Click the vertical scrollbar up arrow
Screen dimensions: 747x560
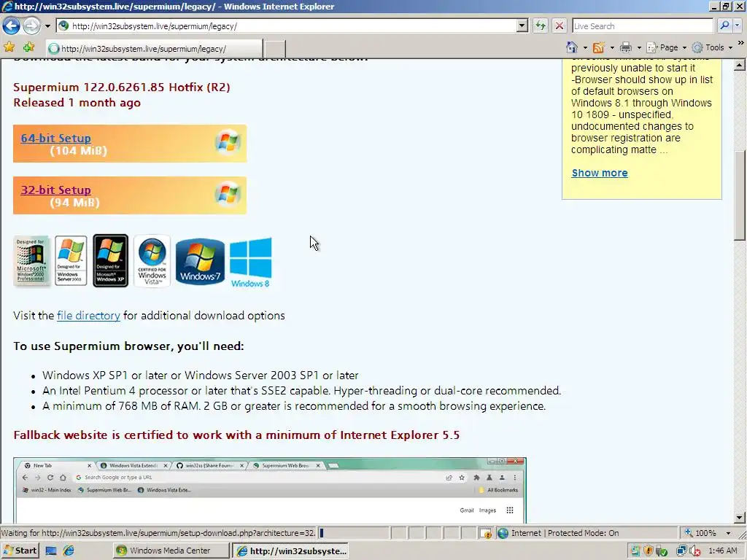[740, 65]
